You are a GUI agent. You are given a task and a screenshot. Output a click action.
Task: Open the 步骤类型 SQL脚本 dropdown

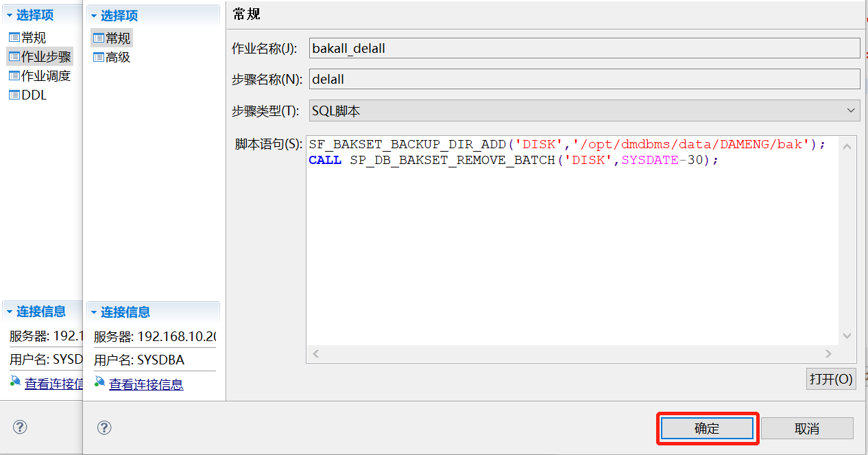[x=584, y=110]
